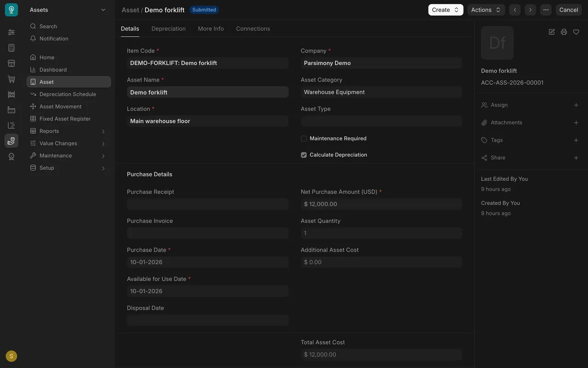Viewport: 588px width, 368px height.
Task: Go to previous document with left arrow
Action: [515, 10]
